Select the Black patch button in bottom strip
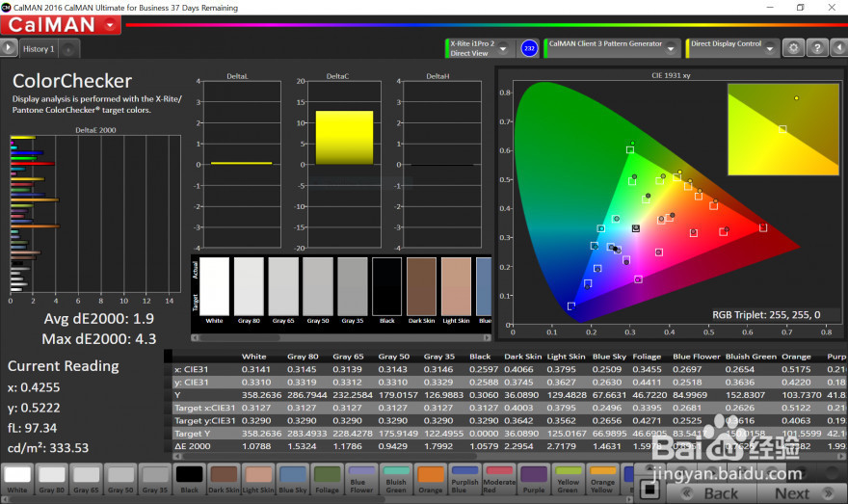 (189, 479)
